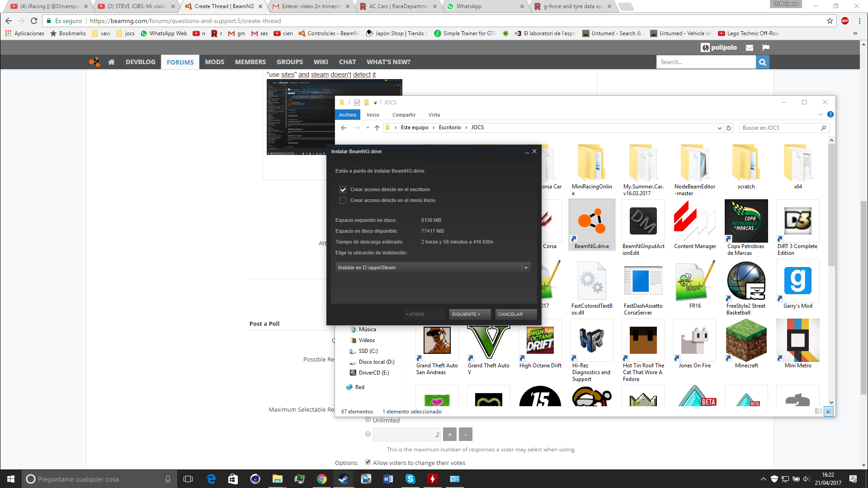Open install location dropdown in Steam dialog

tap(526, 268)
